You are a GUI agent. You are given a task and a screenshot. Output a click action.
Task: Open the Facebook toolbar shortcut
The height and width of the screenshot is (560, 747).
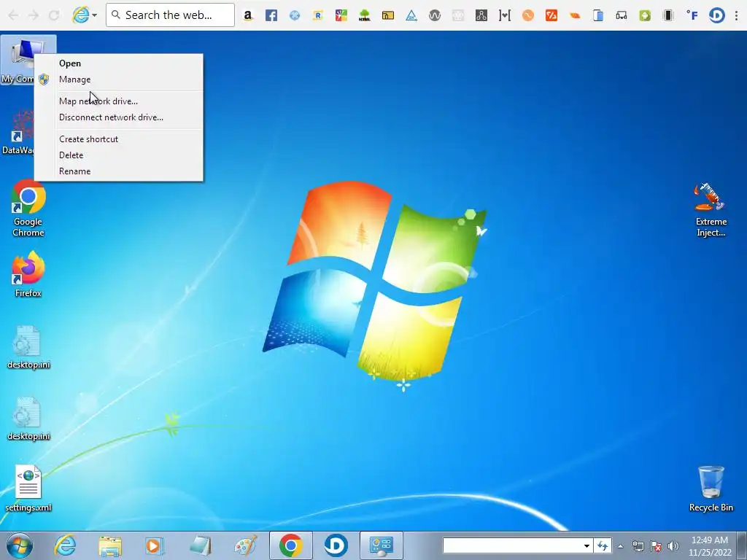(271, 15)
